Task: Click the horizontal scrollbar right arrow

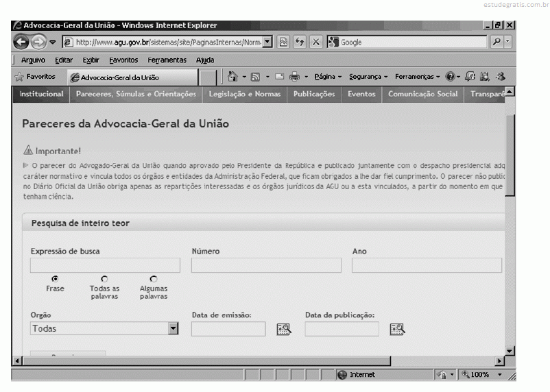Action: click(x=499, y=360)
